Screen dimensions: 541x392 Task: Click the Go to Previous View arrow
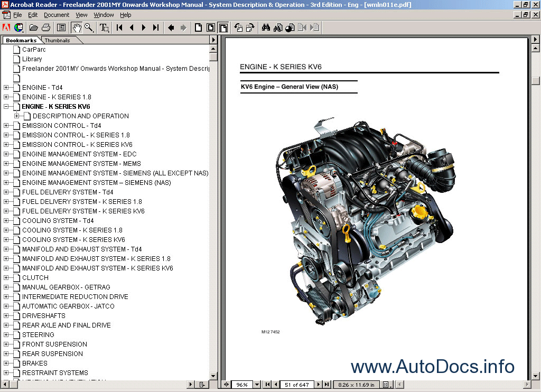point(171,27)
